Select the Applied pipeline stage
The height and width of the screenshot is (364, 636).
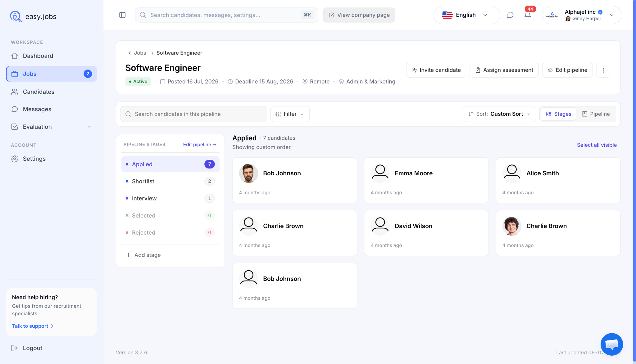[170, 164]
